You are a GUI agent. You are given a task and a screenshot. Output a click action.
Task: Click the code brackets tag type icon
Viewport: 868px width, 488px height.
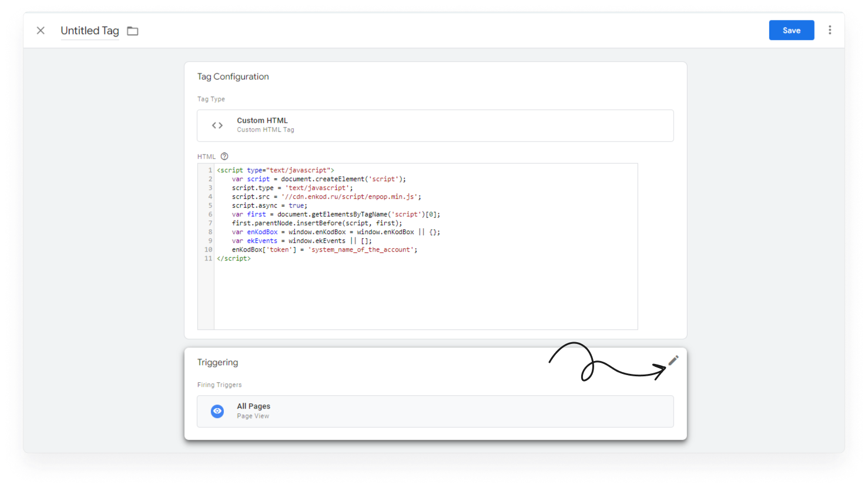pyautogui.click(x=217, y=125)
